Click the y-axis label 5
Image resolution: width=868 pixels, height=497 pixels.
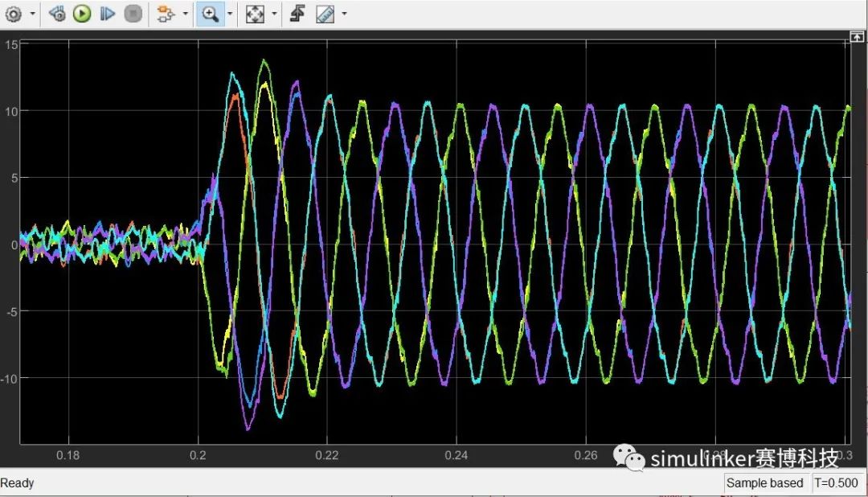pos(15,179)
